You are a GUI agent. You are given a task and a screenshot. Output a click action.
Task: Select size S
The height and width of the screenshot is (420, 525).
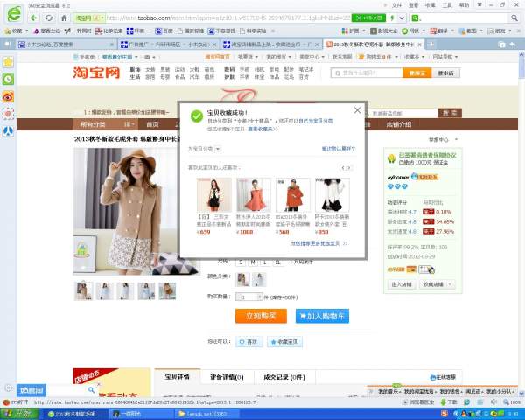241,262
